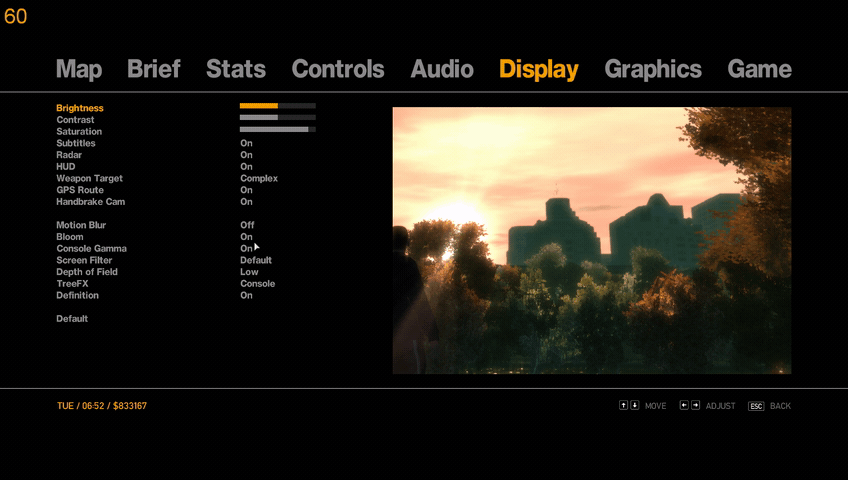Screen dimensions: 848x480
Task: Click the right arrow key icon
Action: (x=695, y=405)
